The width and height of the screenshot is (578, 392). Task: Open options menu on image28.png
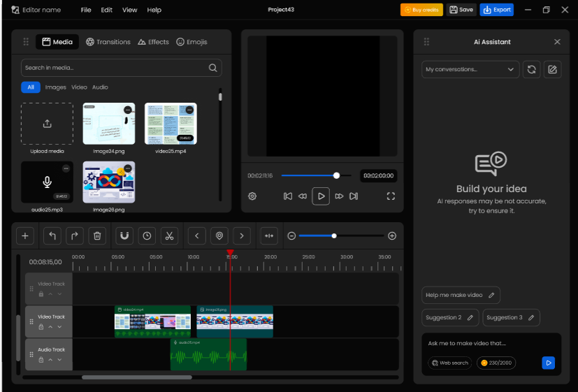point(127,168)
